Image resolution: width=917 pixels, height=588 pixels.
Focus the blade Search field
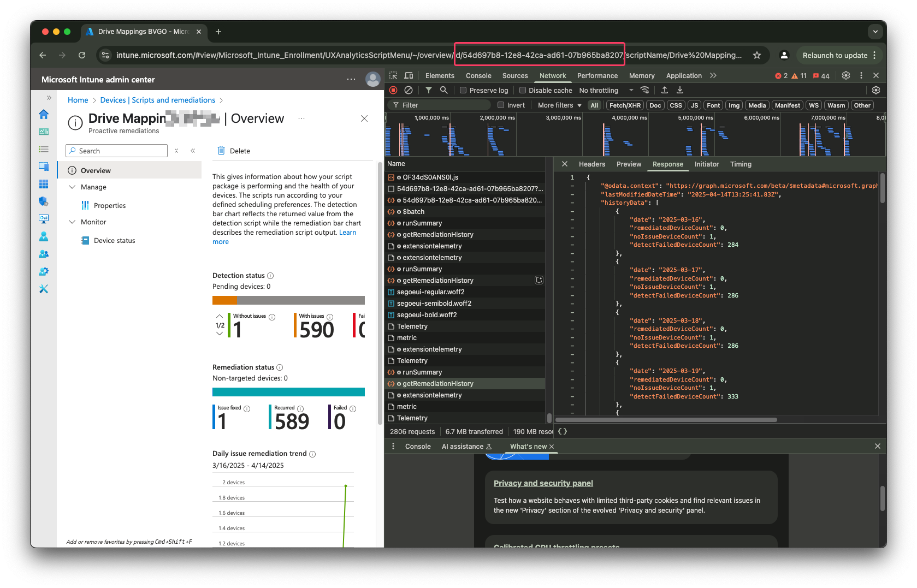116,151
